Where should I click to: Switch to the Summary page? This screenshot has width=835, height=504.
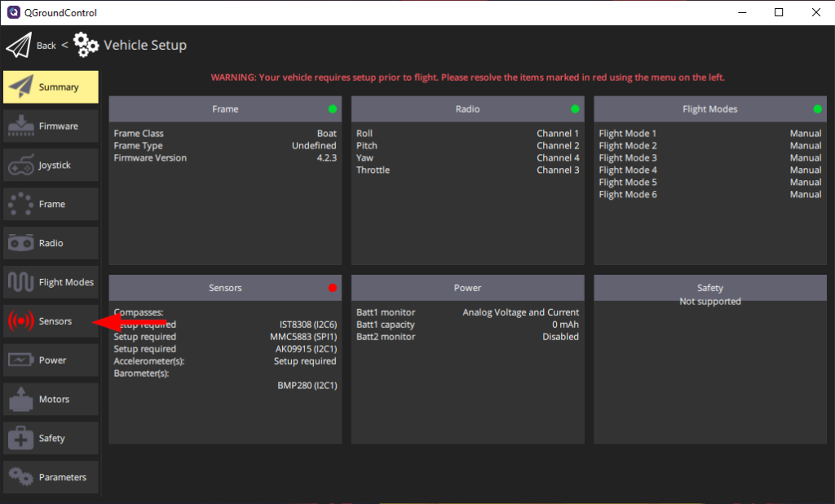pos(51,86)
